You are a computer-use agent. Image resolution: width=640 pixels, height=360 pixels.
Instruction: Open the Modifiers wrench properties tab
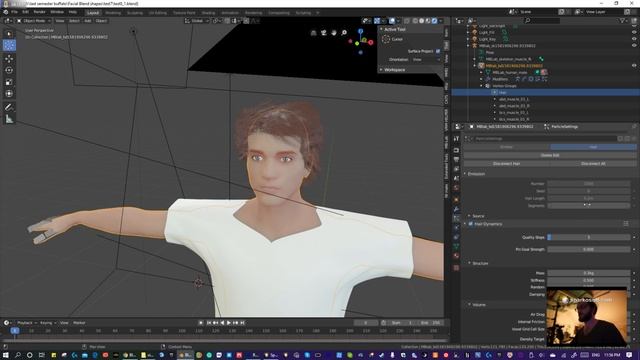[x=456, y=209]
